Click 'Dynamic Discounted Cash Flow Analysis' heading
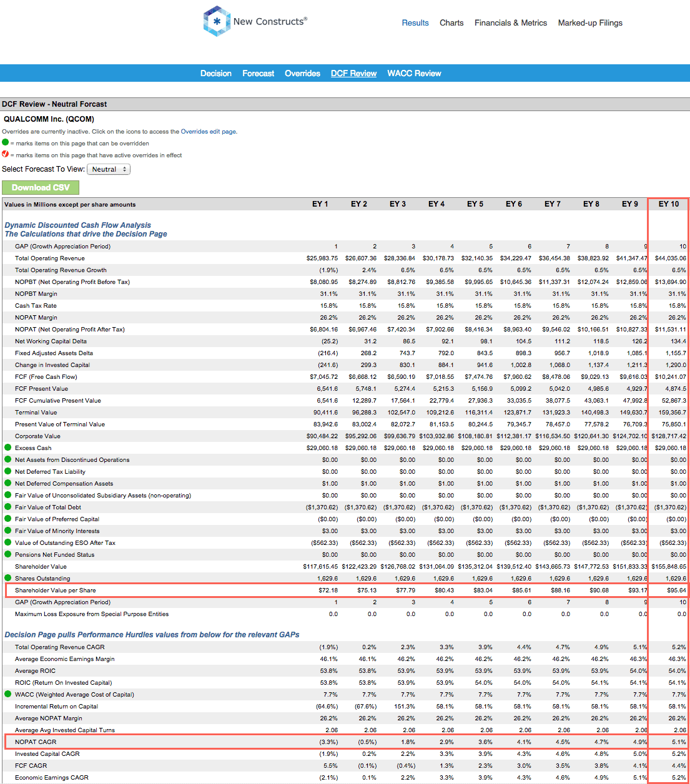 click(78, 225)
